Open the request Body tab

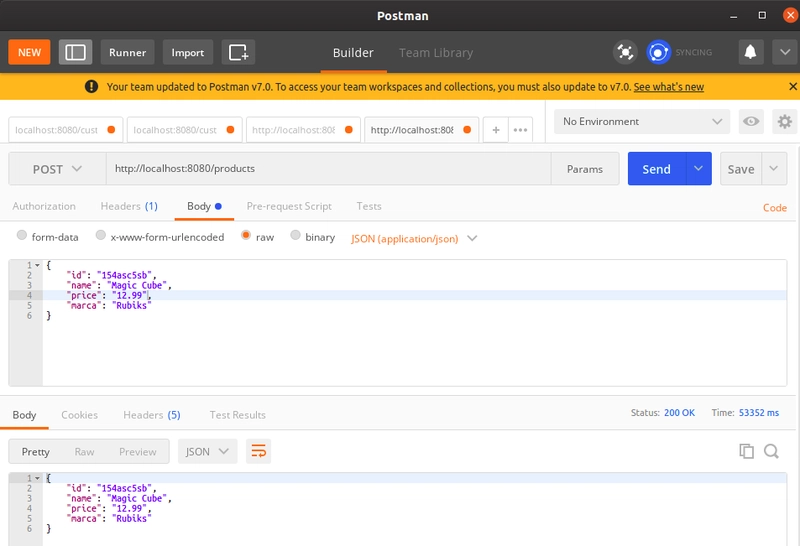(204, 206)
